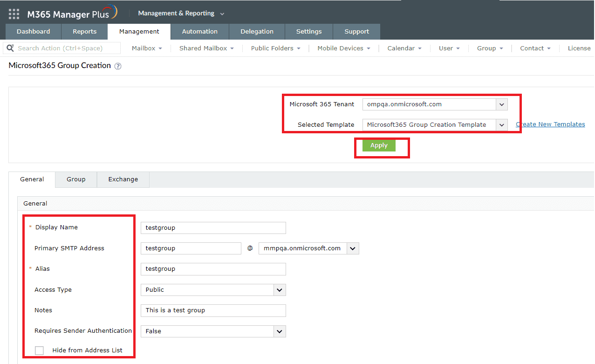The height and width of the screenshot is (364, 595).
Task: Open help via the question mark icon
Action: pos(117,66)
